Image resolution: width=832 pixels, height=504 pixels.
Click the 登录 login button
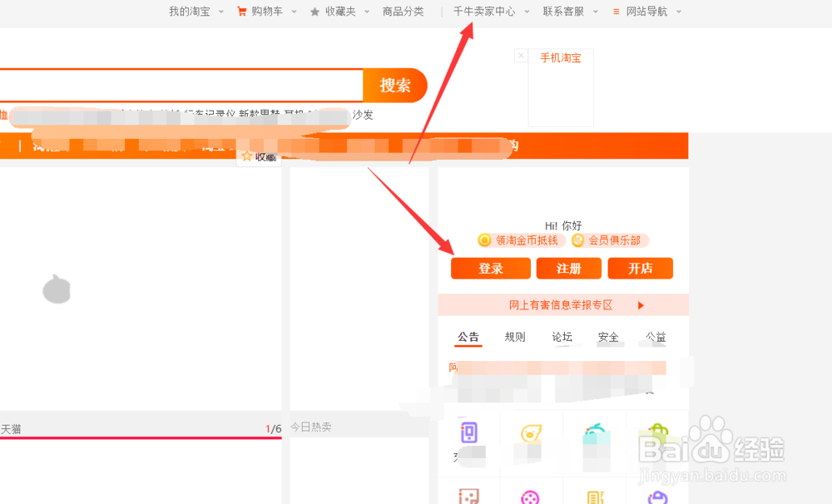pos(491,269)
